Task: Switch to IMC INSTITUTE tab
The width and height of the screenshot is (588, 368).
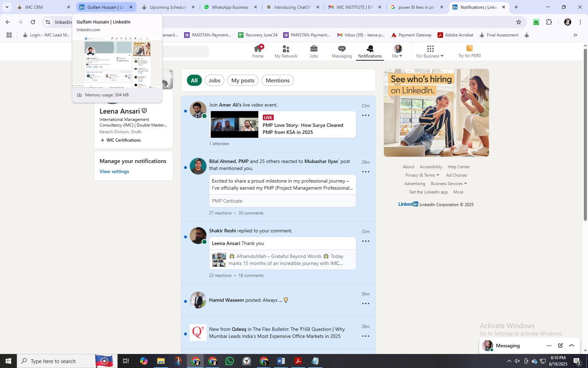Action: point(354,7)
